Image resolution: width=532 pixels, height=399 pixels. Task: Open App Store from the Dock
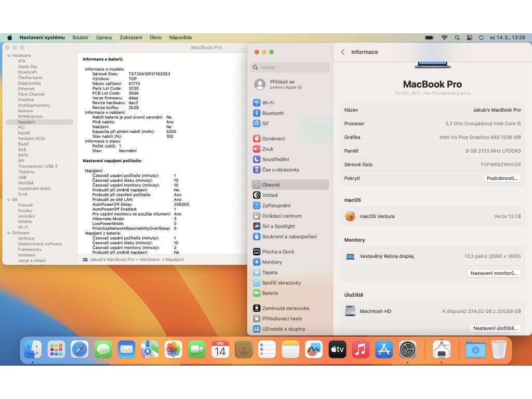[383, 350]
